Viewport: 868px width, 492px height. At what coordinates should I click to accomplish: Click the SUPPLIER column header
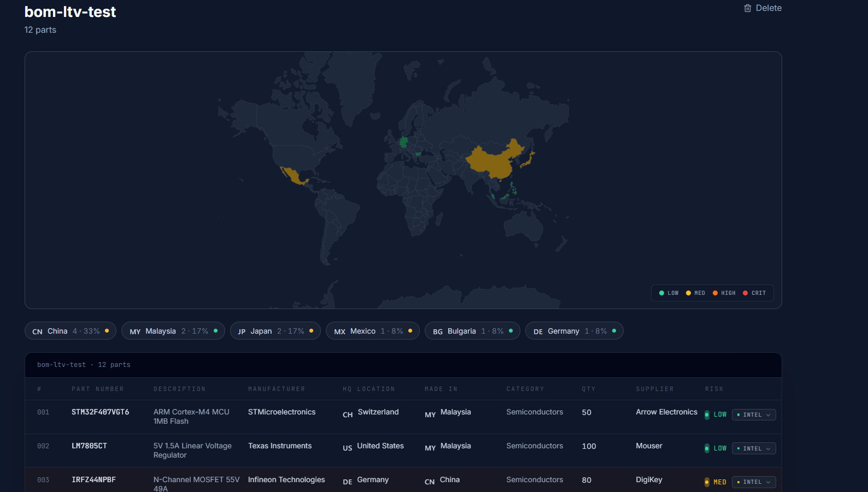coord(655,389)
